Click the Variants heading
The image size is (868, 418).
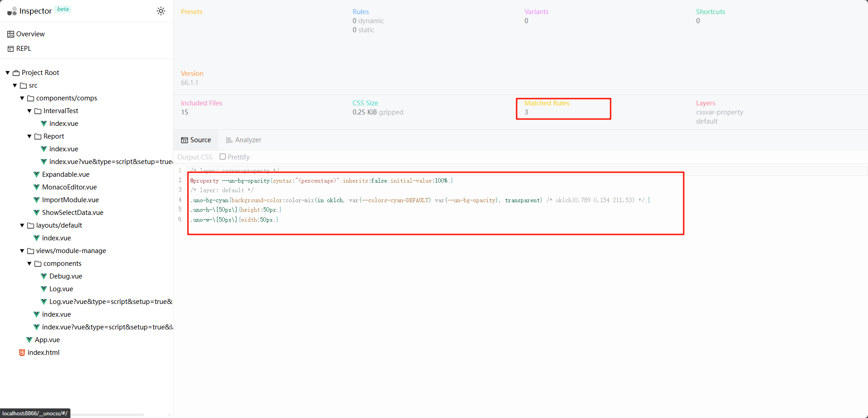[537, 12]
